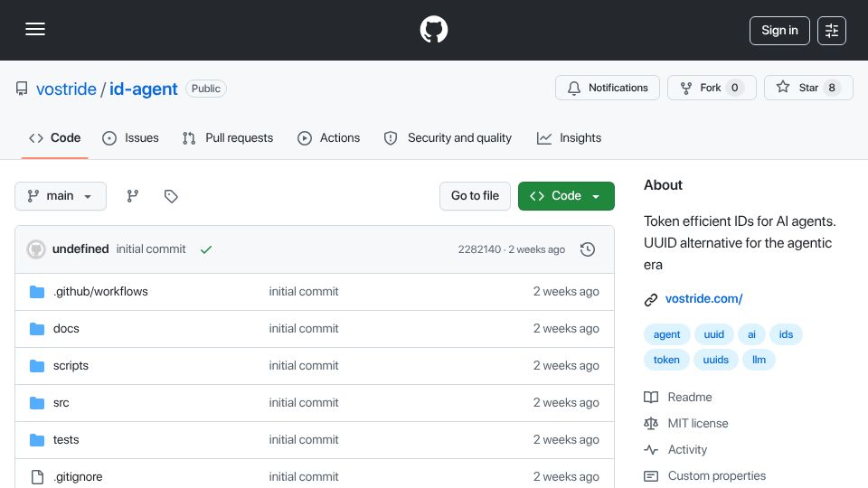Screen dimensions: 868x488
Task: Open the Pull requests tab
Action: [228, 137]
